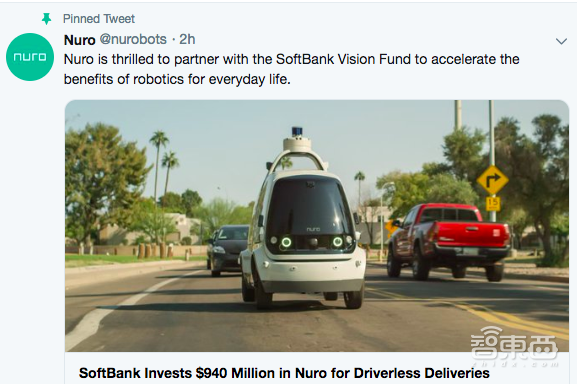Click the green pin icon
This screenshot has height=384, width=577.
click(x=46, y=19)
